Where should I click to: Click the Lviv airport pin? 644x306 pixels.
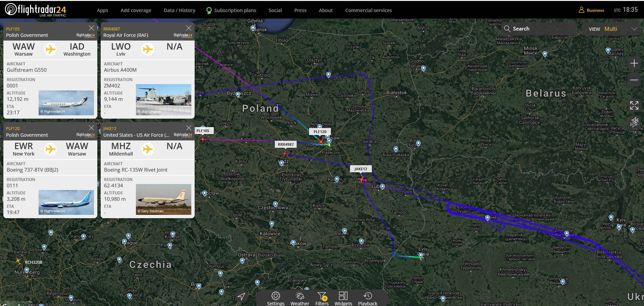click(x=420, y=256)
